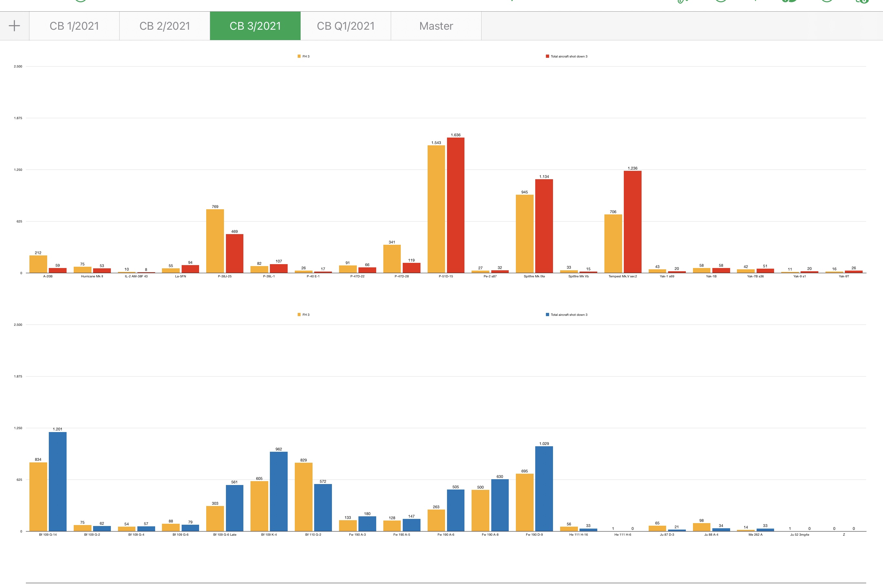Open the Master sheet tab

click(x=436, y=26)
